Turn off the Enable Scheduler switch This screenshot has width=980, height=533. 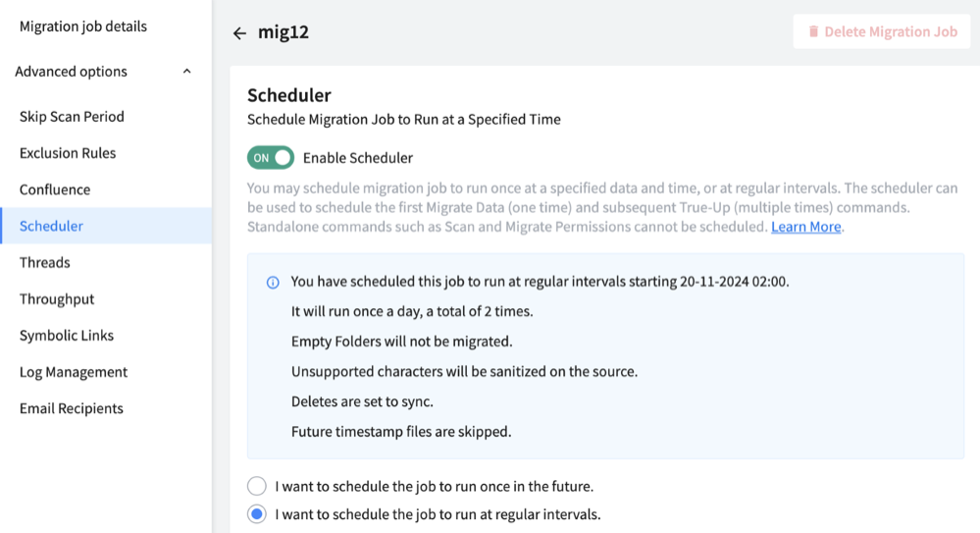[271, 158]
